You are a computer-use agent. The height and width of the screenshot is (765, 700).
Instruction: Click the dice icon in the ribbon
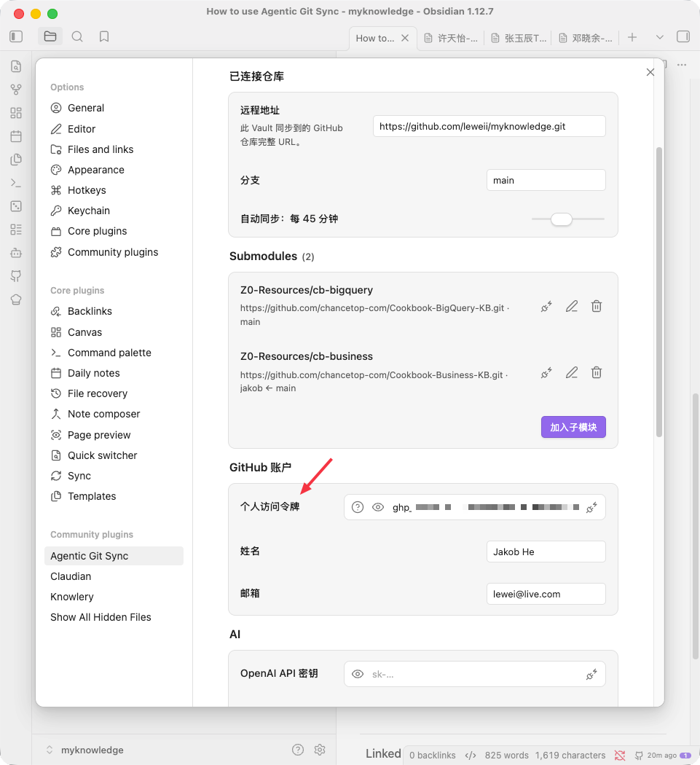16,206
